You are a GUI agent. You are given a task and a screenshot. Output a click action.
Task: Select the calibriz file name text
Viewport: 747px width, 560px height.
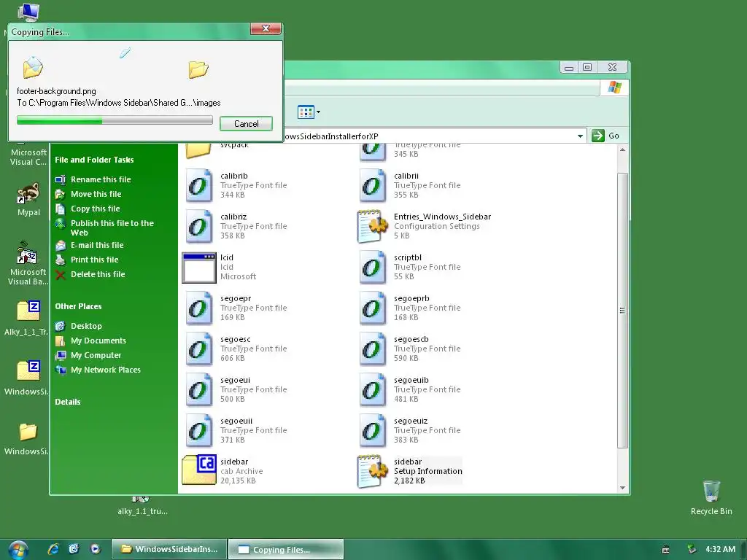233,217
